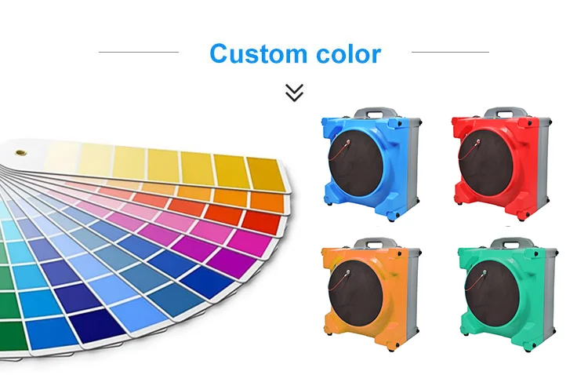
Task: Click the brass rivet on the color fan
Action: click(x=20, y=152)
